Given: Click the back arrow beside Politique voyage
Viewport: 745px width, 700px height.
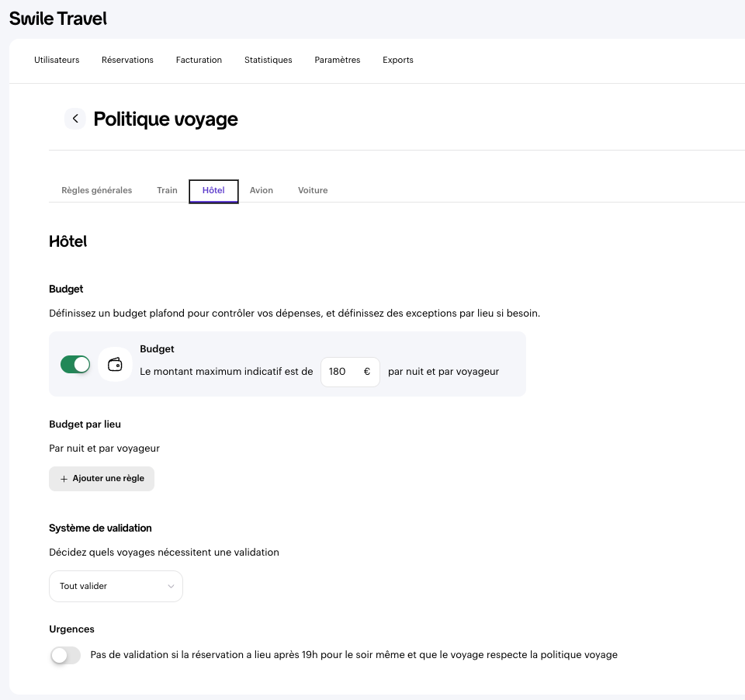Looking at the screenshot, I should pyautogui.click(x=75, y=119).
